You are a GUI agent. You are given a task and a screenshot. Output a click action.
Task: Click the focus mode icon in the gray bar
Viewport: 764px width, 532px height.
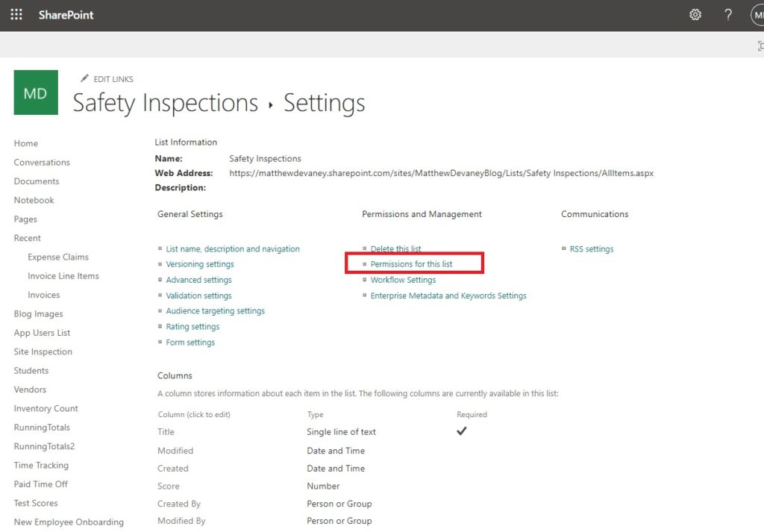click(x=760, y=46)
